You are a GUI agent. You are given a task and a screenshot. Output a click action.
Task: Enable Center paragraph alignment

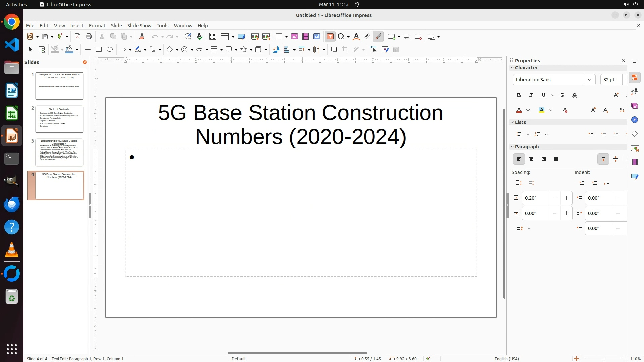pyautogui.click(x=531, y=159)
